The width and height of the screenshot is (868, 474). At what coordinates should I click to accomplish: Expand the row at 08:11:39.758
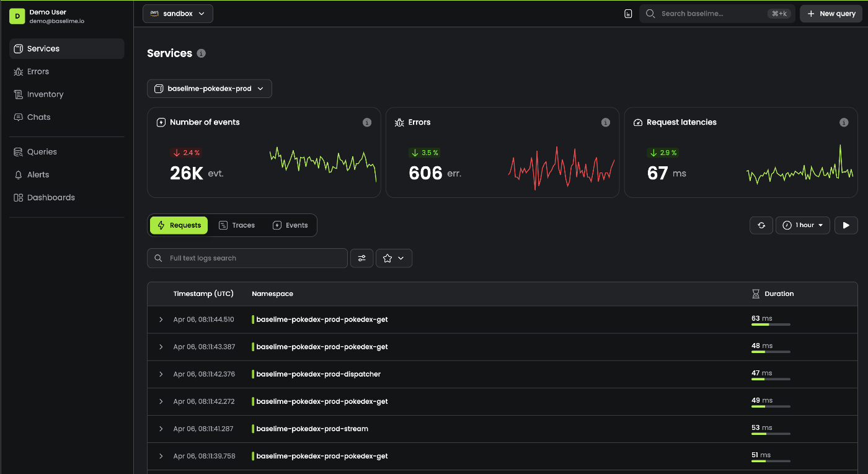tap(161, 456)
